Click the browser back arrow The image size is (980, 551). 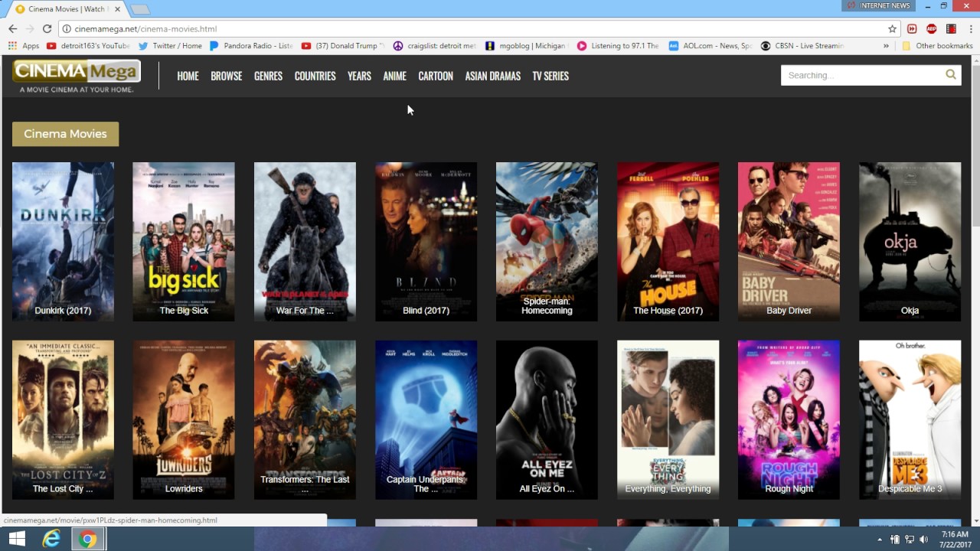click(12, 28)
